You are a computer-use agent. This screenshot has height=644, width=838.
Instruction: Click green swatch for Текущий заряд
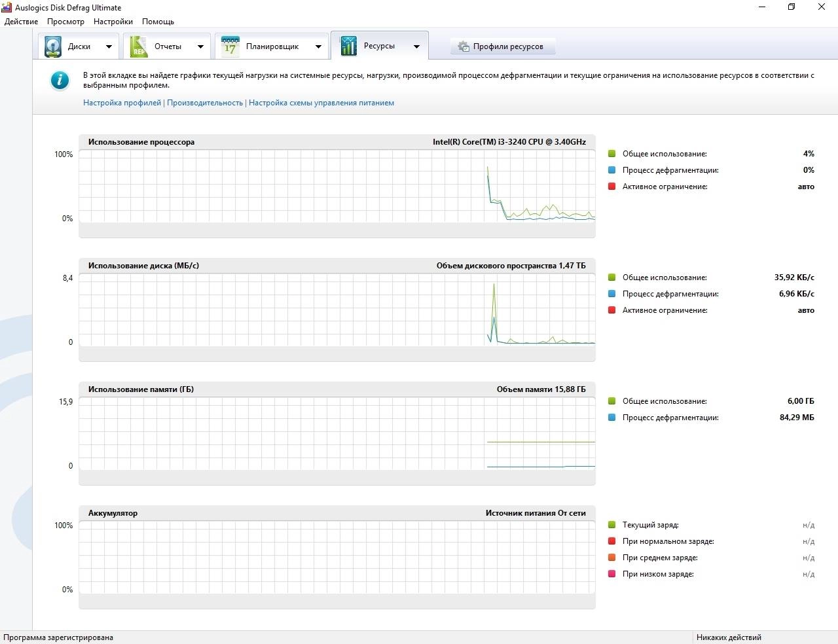coord(612,525)
